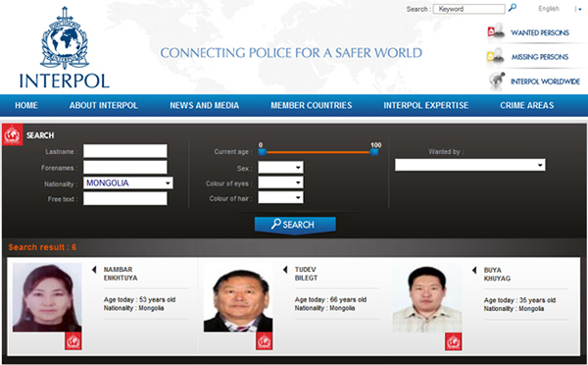
Task: Click red notice badge under Nambar Enkhtuya photo
Action: 73,341
